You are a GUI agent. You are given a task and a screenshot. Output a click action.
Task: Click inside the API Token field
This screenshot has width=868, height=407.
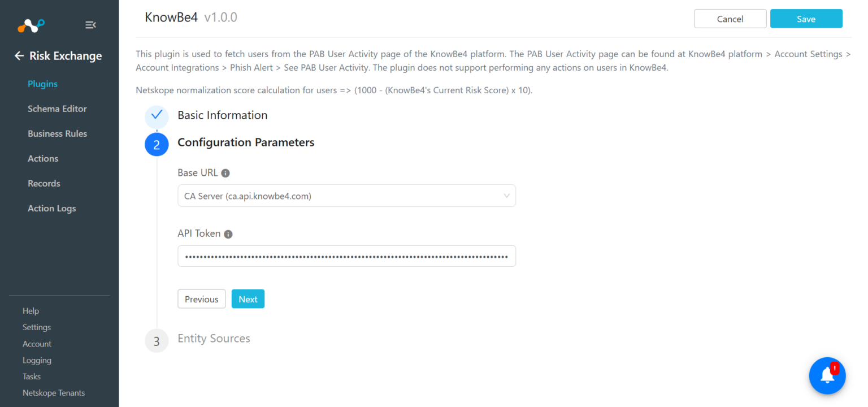point(346,256)
